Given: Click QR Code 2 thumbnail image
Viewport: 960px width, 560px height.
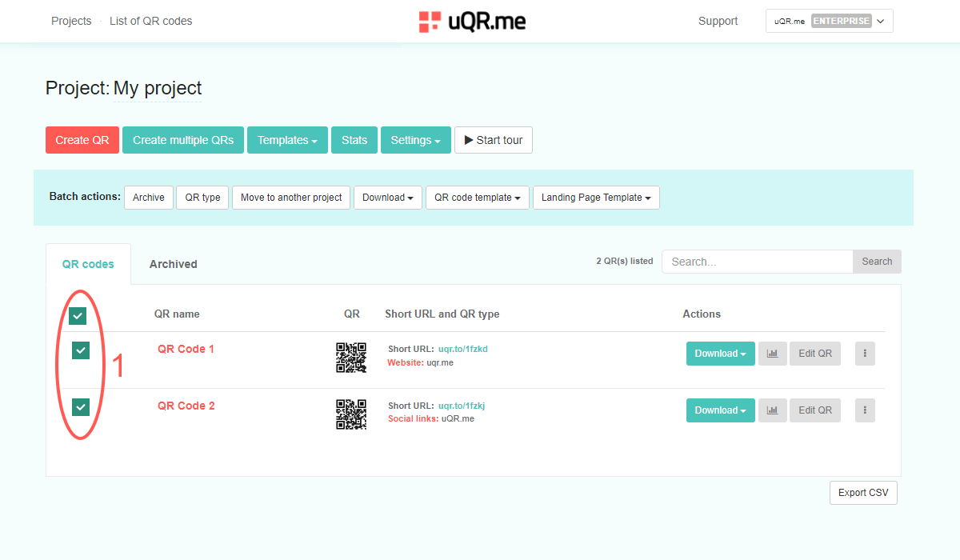Looking at the screenshot, I should [x=351, y=414].
